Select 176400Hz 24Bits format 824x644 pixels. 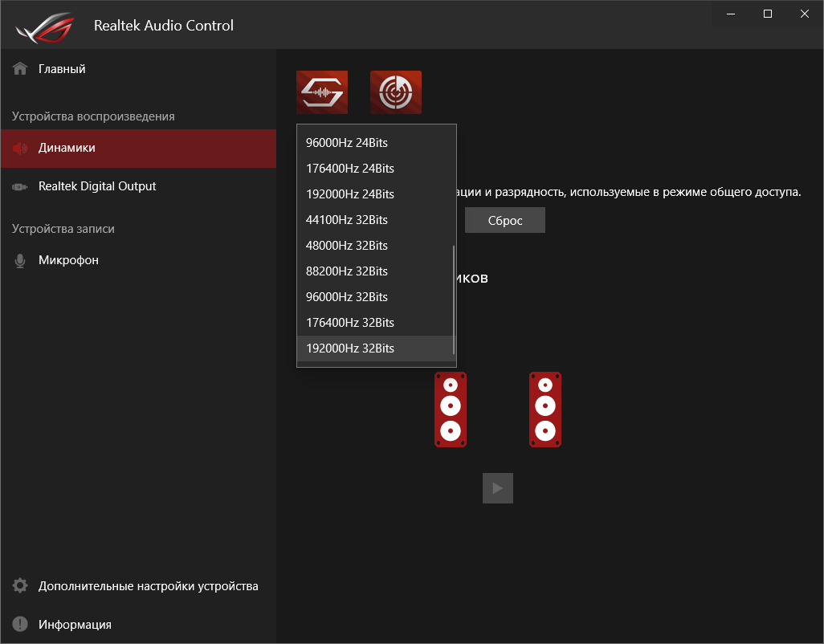coord(375,169)
